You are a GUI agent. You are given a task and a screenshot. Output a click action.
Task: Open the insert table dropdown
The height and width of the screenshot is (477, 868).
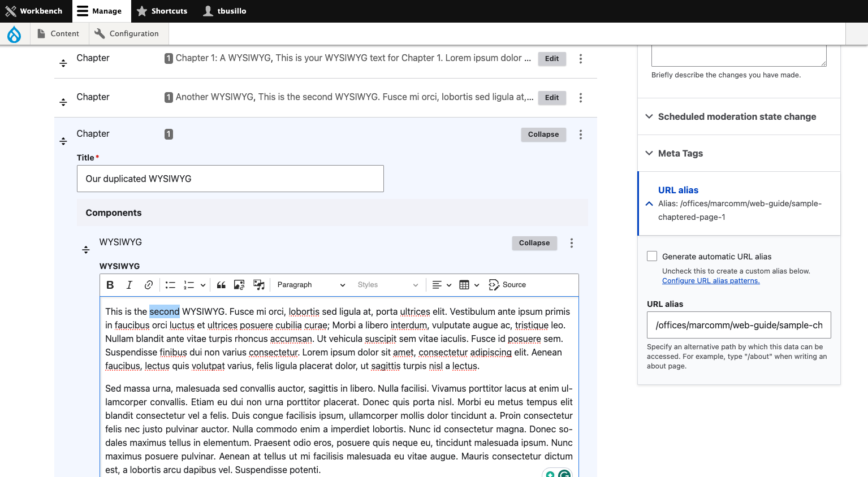(469, 285)
